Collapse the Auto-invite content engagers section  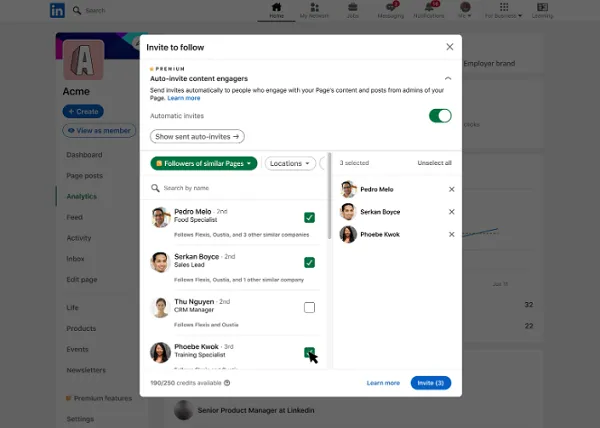[x=448, y=78]
